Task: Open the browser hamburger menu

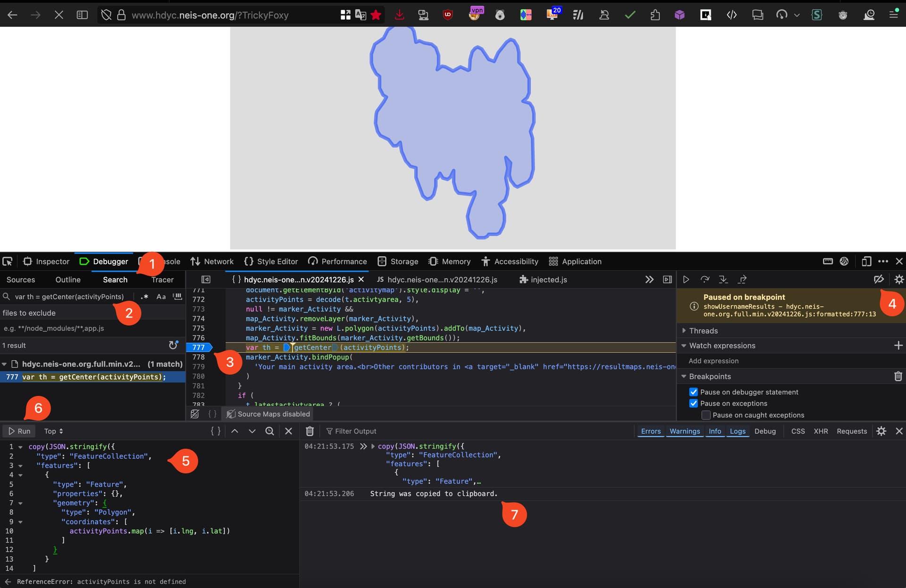Action: coord(893,15)
